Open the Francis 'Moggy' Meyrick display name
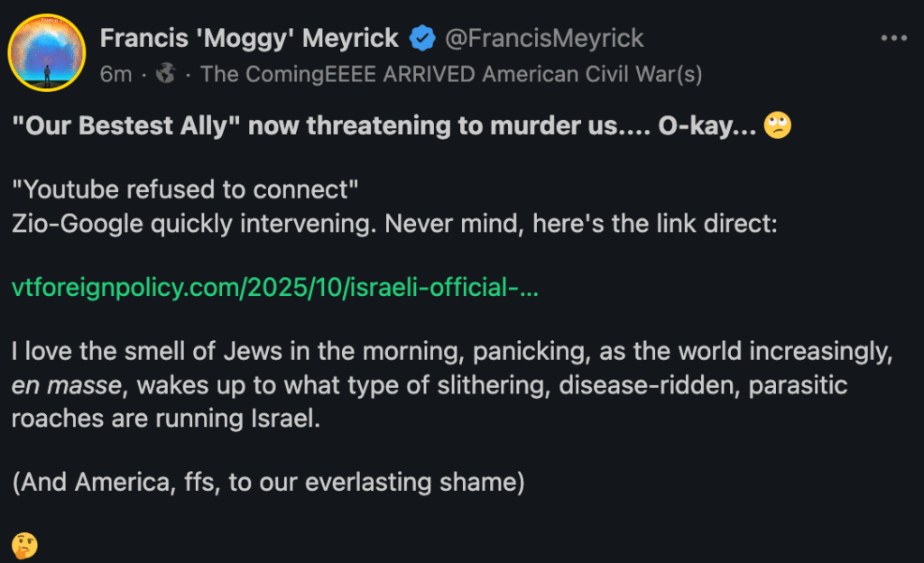Screen dimensions: 924x563 [x=249, y=38]
